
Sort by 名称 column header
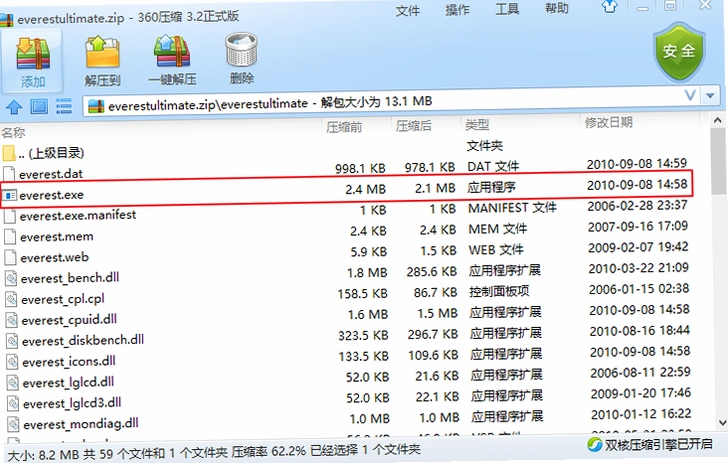(13, 133)
